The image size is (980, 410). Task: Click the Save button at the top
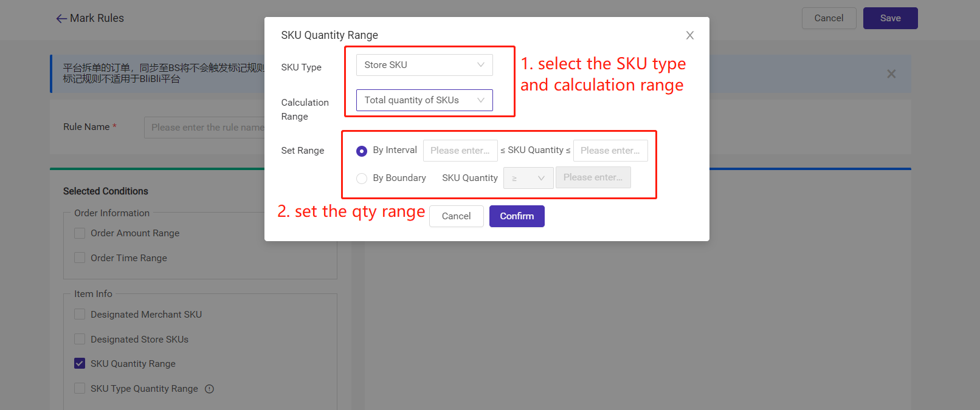click(891, 18)
